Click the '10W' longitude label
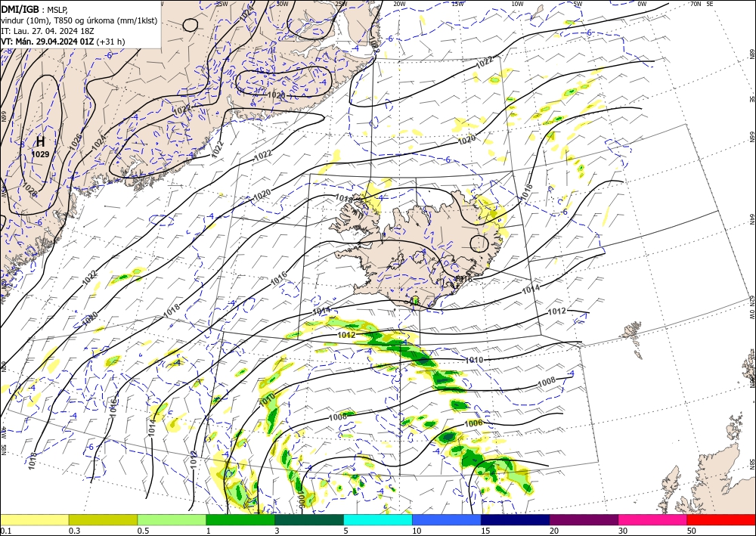Viewport: 756px width, 536px height. coord(517,4)
